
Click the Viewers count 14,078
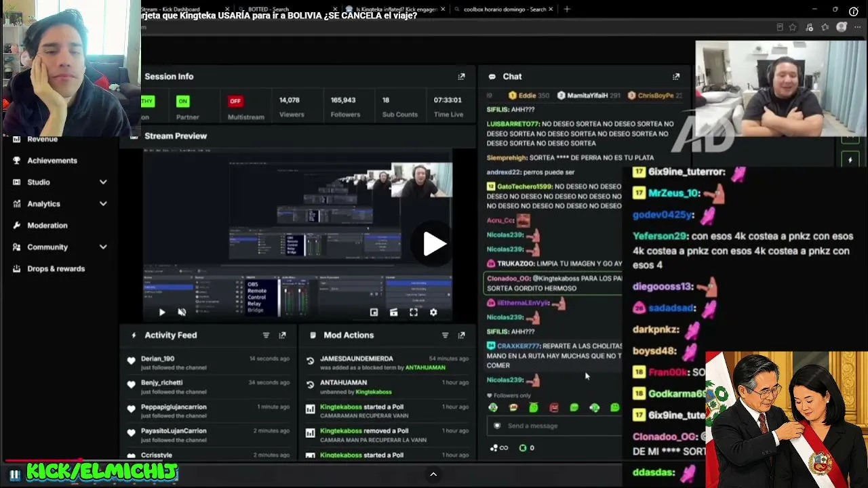point(290,100)
